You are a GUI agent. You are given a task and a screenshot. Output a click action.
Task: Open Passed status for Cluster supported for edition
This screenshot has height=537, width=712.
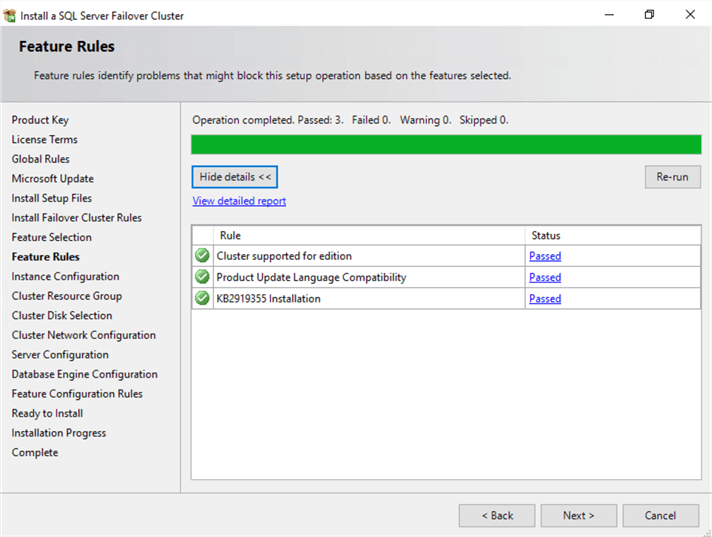pyautogui.click(x=545, y=256)
